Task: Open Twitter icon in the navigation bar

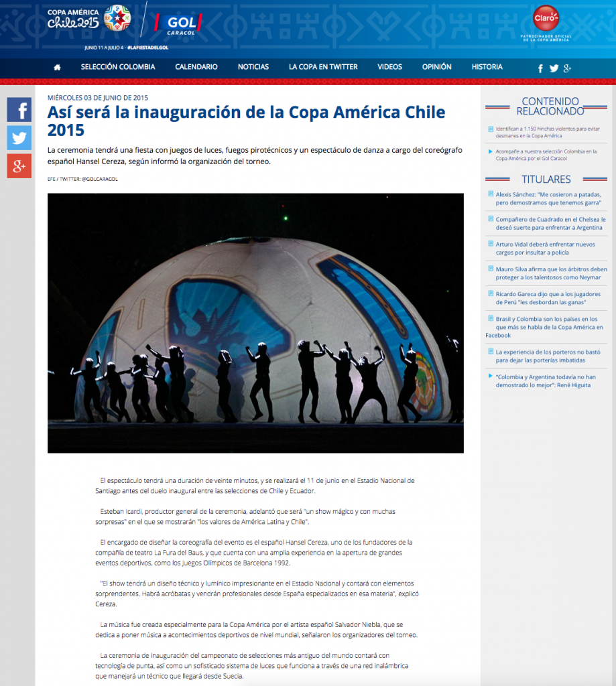Action: tap(554, 68)
